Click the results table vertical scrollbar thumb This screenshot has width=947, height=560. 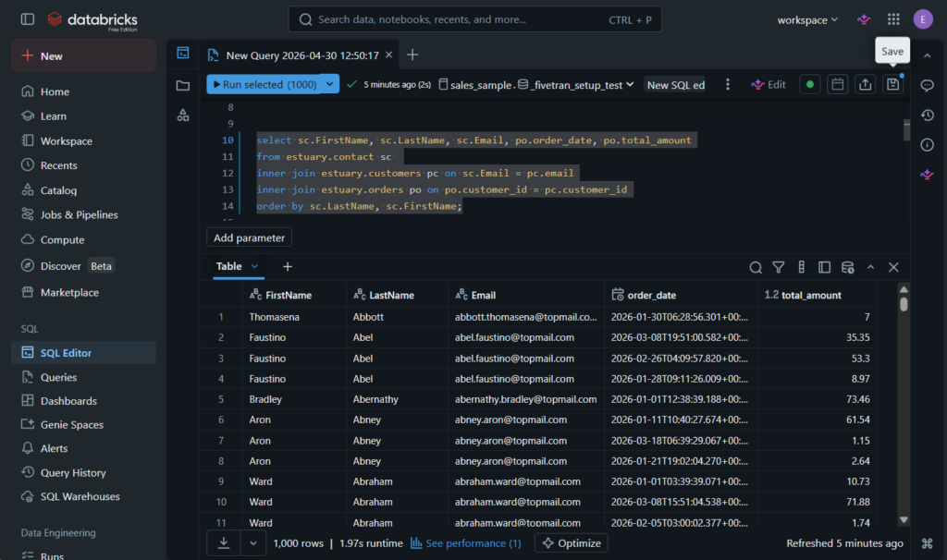pyautogui.click(x=904, y=304)
